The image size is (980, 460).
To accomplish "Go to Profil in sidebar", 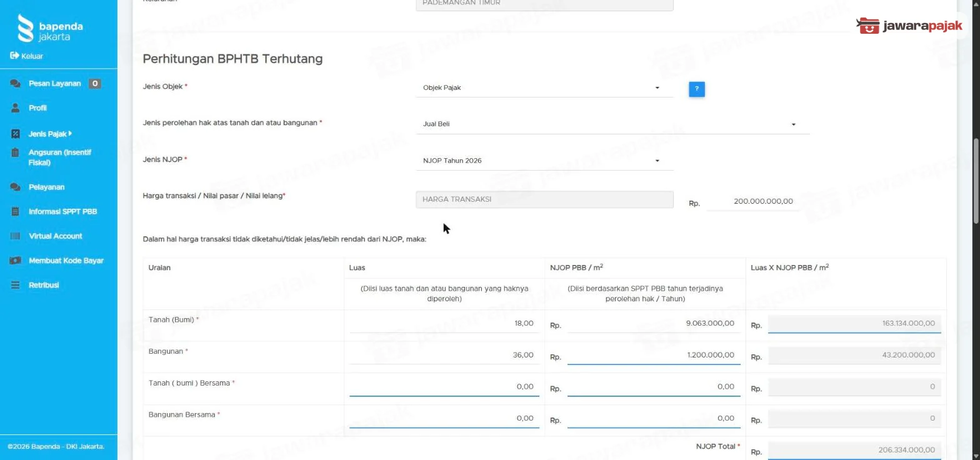I will pyautogui.click(x=37, y=108).
